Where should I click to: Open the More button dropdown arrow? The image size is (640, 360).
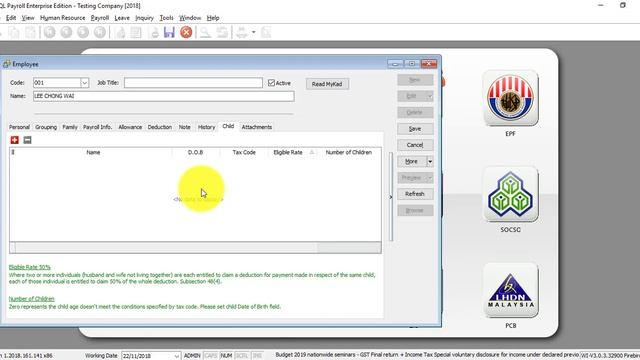[x=430, y=161]
